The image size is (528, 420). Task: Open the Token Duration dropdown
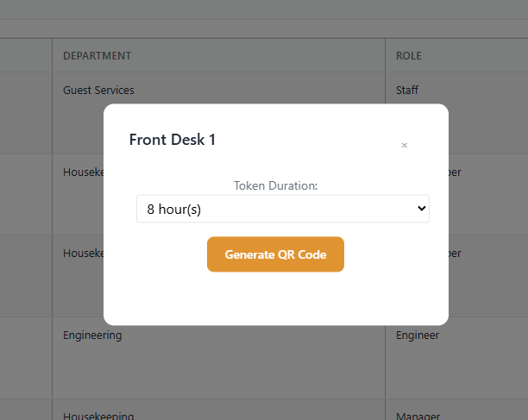282,209
